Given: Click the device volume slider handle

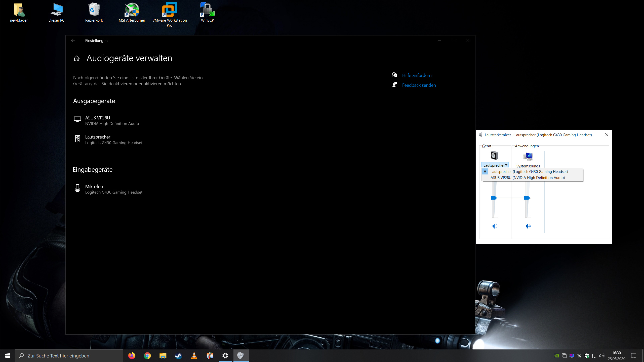Looking at the screenshot, I should (x=494, y=198).
